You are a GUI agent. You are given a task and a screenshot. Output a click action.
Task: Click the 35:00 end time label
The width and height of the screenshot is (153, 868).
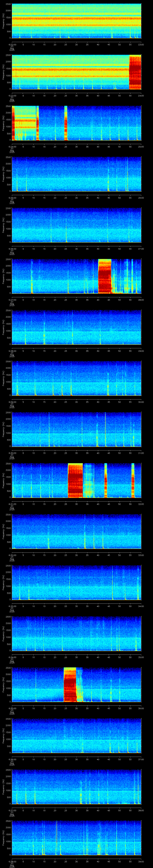click(141, 657)
